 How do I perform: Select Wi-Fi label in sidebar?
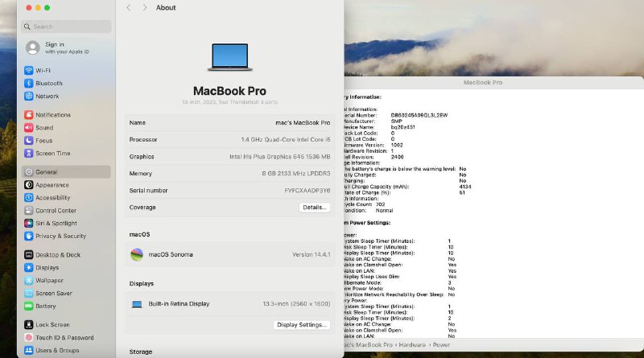(x=43, y=71)
